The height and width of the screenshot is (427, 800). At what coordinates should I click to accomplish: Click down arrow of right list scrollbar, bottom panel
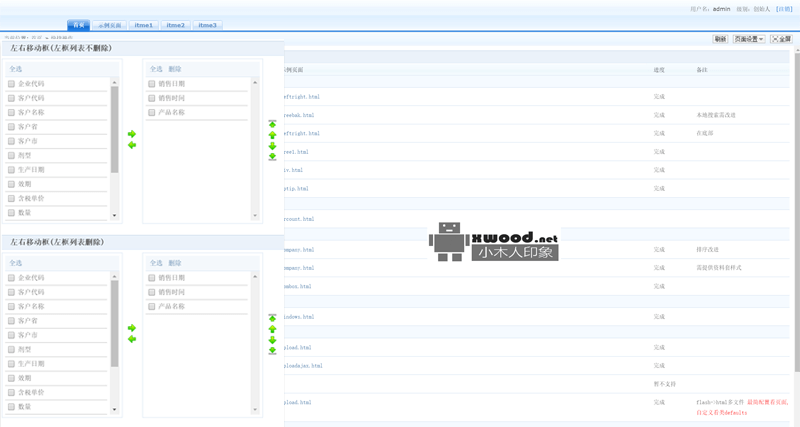click(255, 409)
